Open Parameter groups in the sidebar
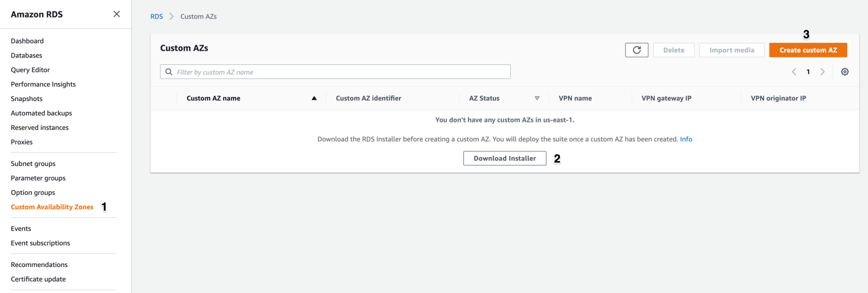The image size is (868, 293). pos(38,178)
